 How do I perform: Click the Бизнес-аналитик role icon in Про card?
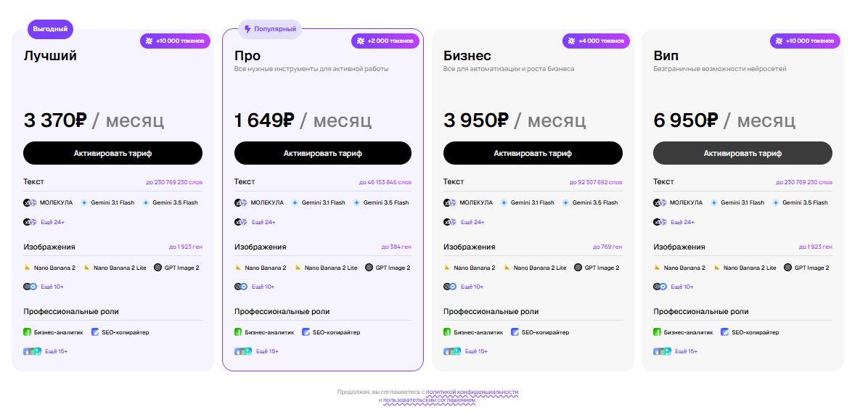[238, 332]
